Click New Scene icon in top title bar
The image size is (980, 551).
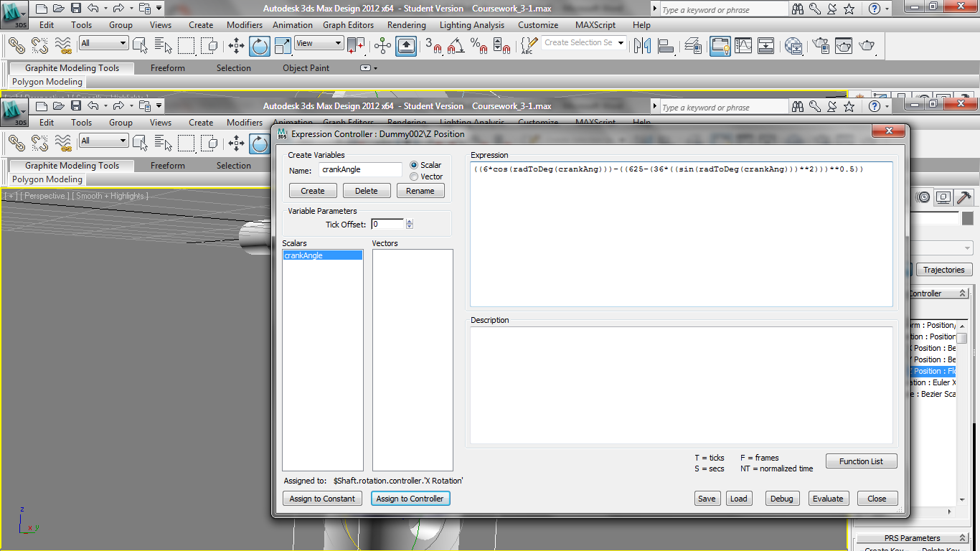tap(41, 9)
